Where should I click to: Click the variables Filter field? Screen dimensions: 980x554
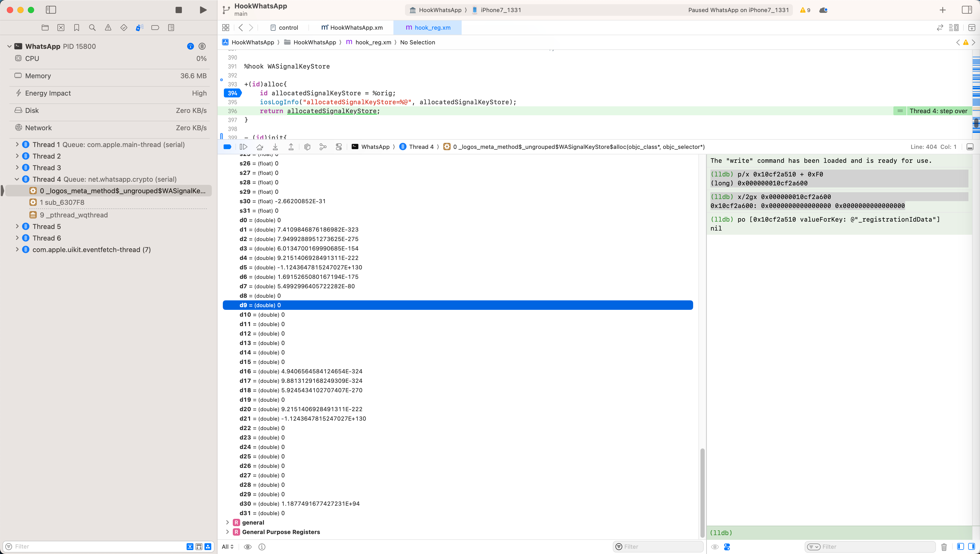pos(658,547)
